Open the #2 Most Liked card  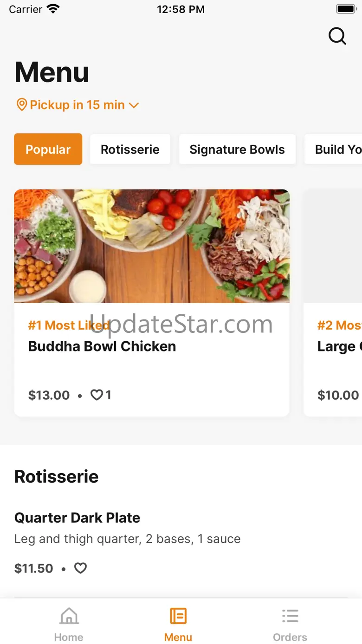click(333, 303)
